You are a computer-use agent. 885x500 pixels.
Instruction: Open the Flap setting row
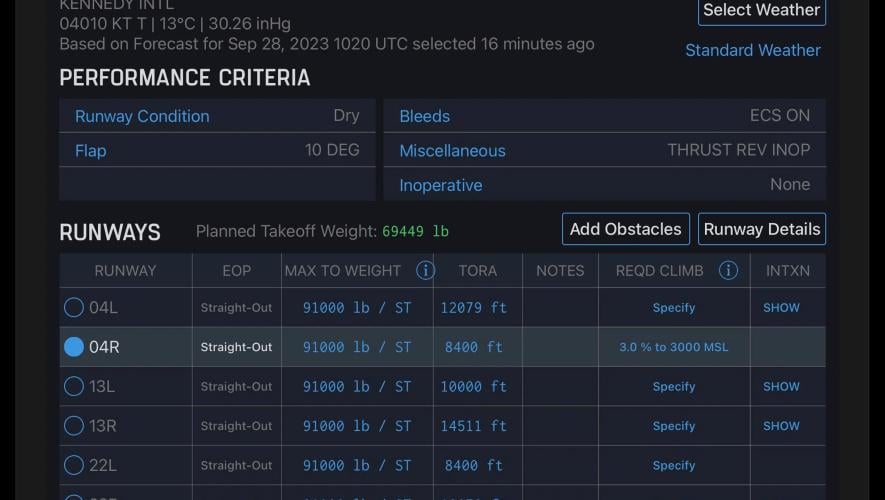click(x=217, y=151)
